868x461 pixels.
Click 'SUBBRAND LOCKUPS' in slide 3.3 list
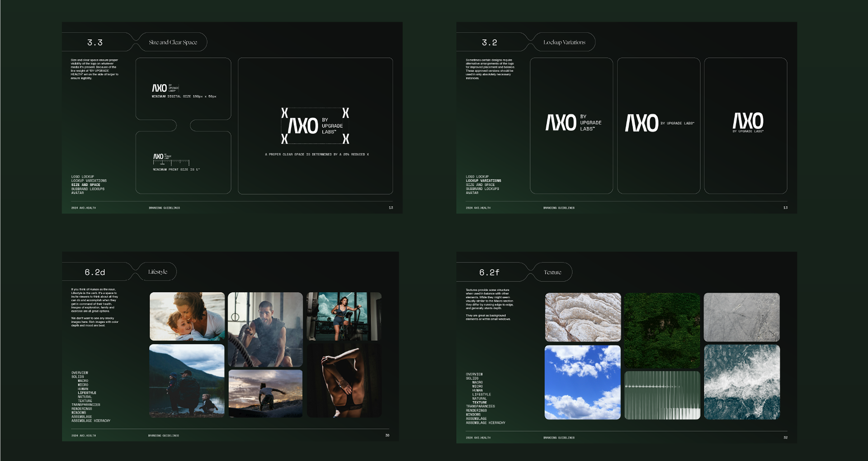click(88, 189)
